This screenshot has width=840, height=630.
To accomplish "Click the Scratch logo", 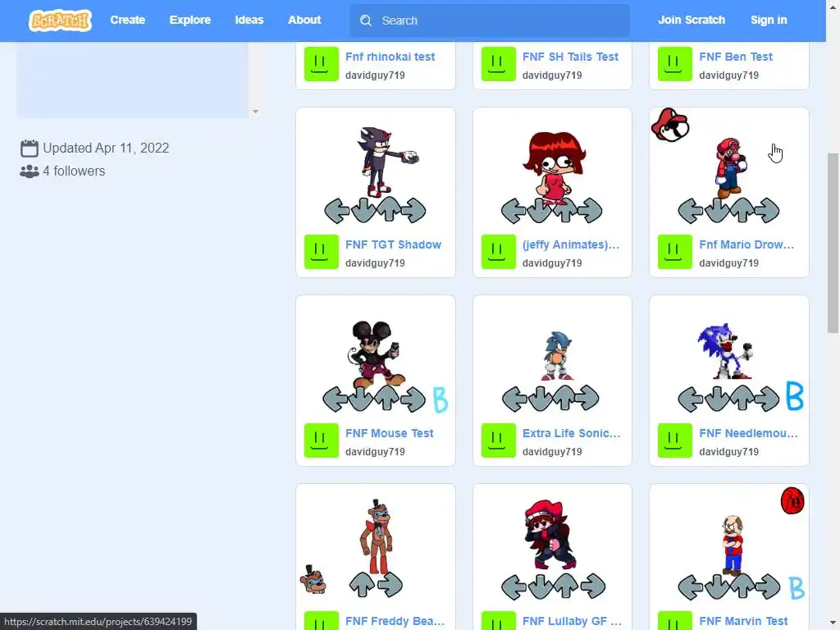I will pyautogui.click(x=60, y=21).
